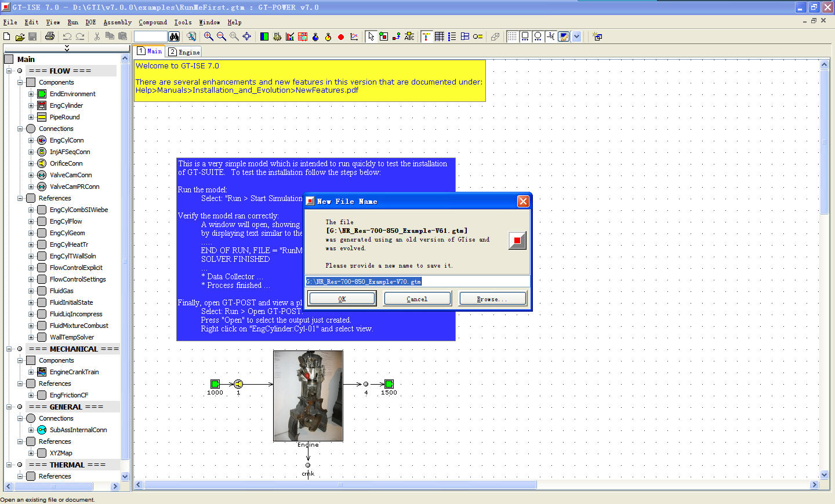The width and height of the screenshot is (835, 504).
Task: Select PipeRound component in tree
Action: pyautogui.click(x=64, y=117)
